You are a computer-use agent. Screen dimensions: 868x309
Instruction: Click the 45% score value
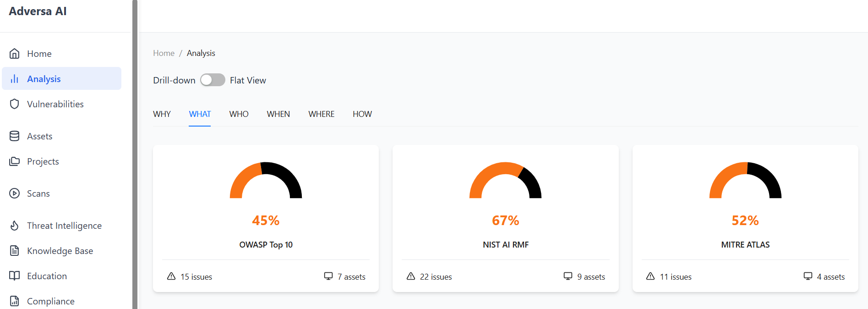point(266,221)
